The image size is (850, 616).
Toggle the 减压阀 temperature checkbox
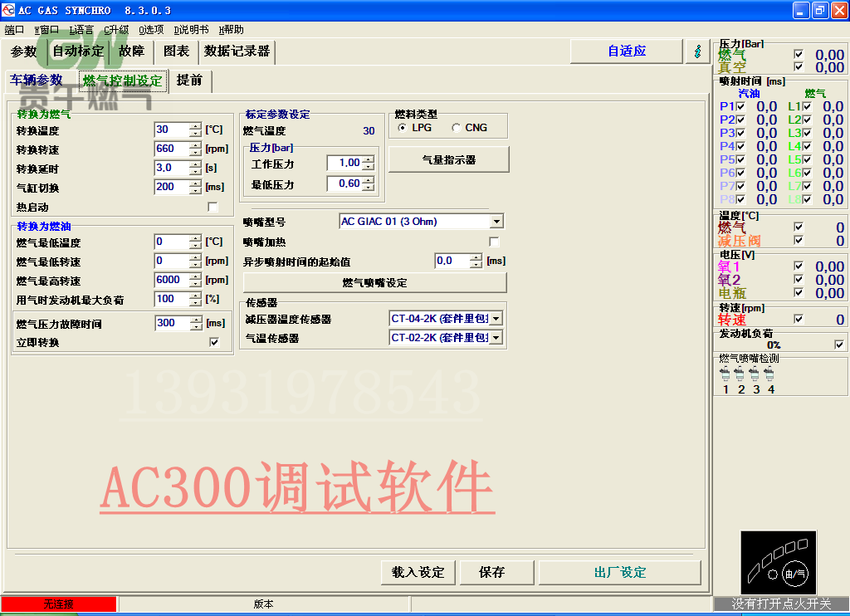(x=799, y=240)
